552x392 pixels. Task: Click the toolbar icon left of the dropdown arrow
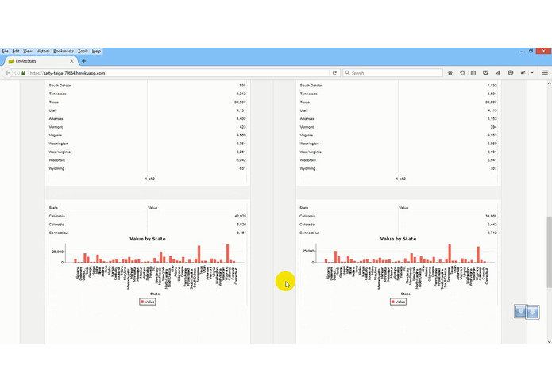[x=523, y=73]
